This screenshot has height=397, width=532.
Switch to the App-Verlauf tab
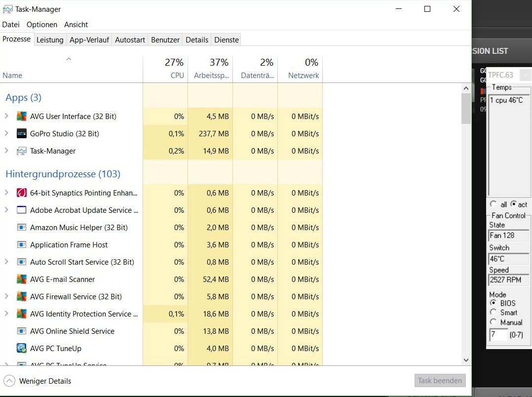(89, 40)
